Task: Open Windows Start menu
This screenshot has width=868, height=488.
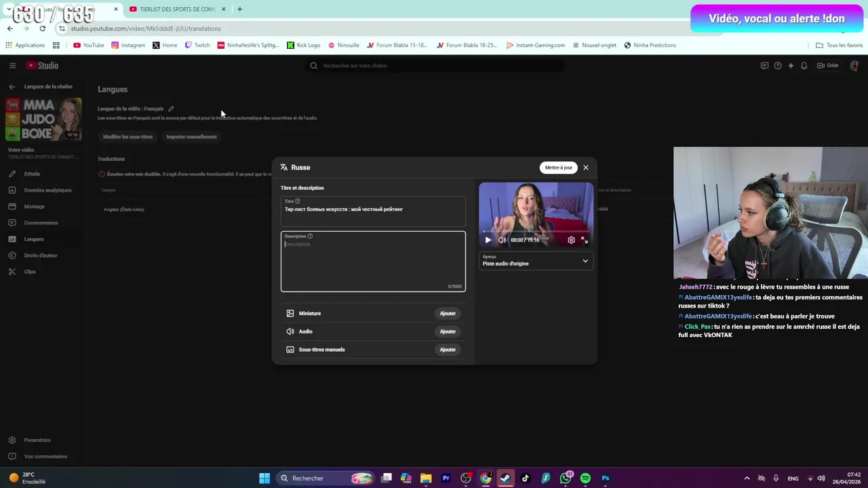Action: pyautogui.click(x=264, y=479)
